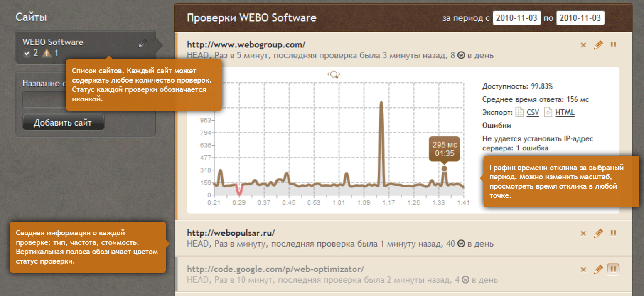644x296 pixels.
Task: Edit the webopulsar.ru check with the pencil icon
Action: 598,233
